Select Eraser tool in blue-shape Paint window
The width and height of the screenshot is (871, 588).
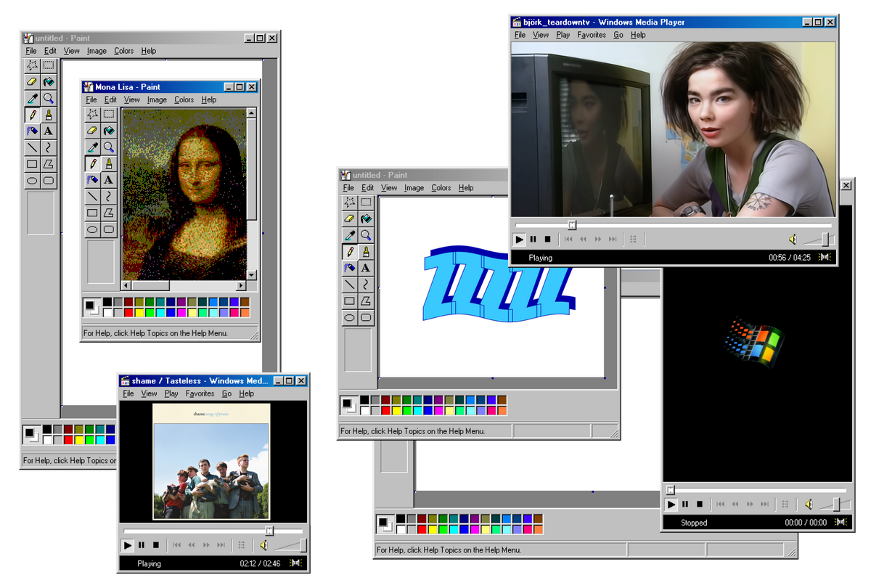350,219
